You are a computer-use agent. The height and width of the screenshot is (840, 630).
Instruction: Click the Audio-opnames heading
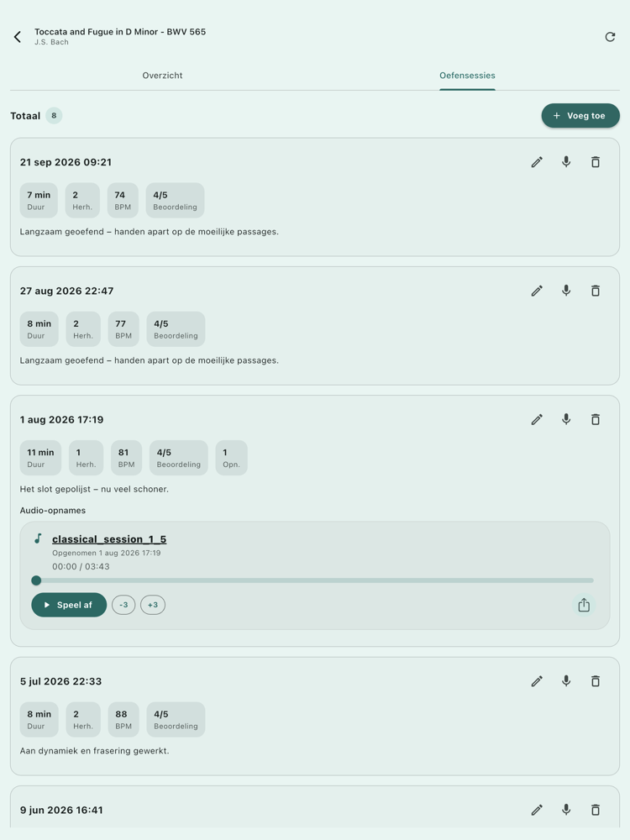[x=52, y=511]
